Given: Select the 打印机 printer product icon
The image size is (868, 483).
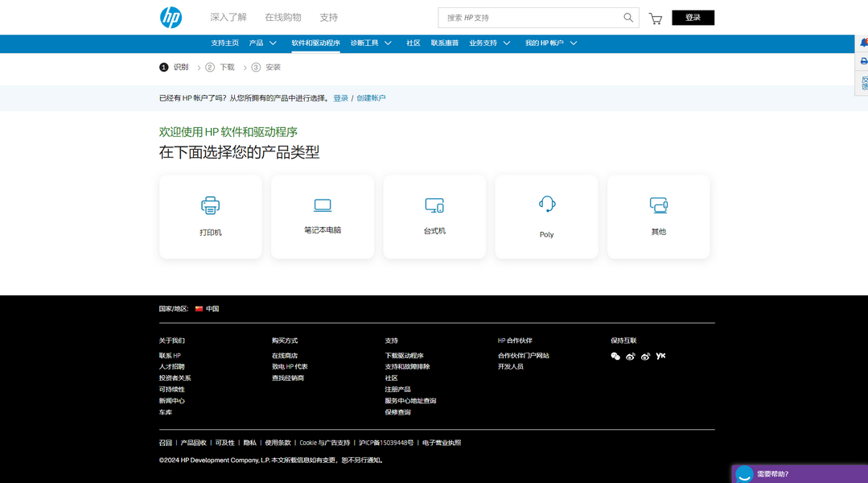Looking at the screenshot, I should pos(210,206).
